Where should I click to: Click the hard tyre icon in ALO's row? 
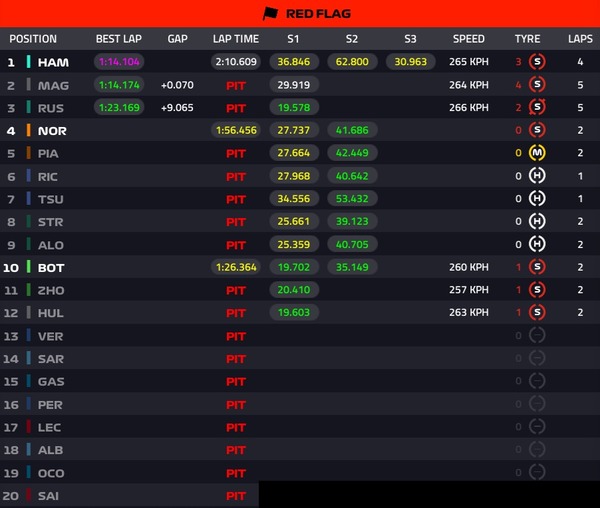pos(537,244)
